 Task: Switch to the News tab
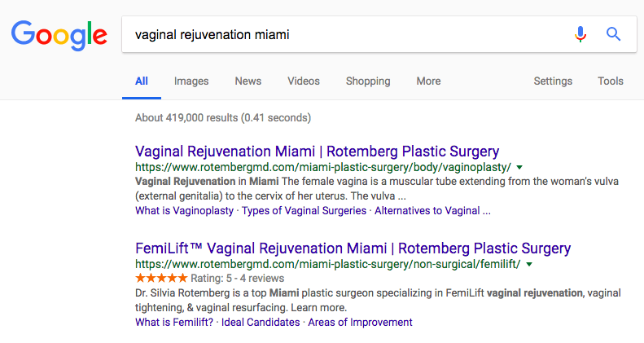click(248, 81)
